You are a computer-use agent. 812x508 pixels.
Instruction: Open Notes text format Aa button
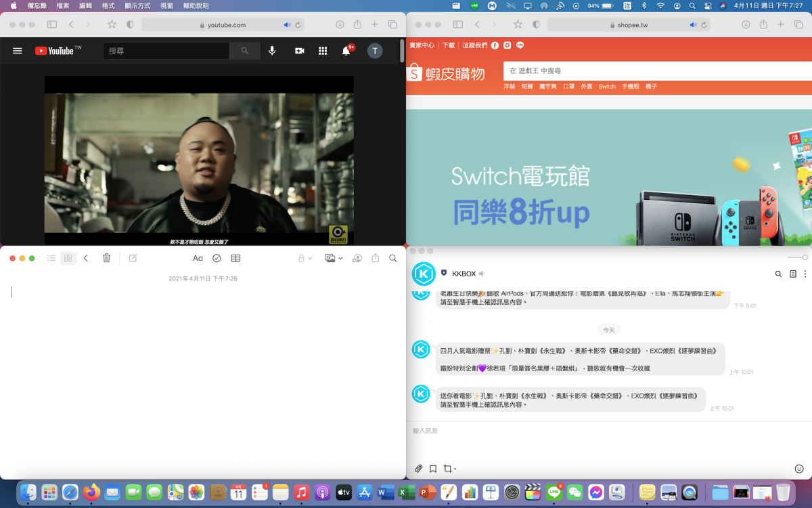tap(198, 258)
